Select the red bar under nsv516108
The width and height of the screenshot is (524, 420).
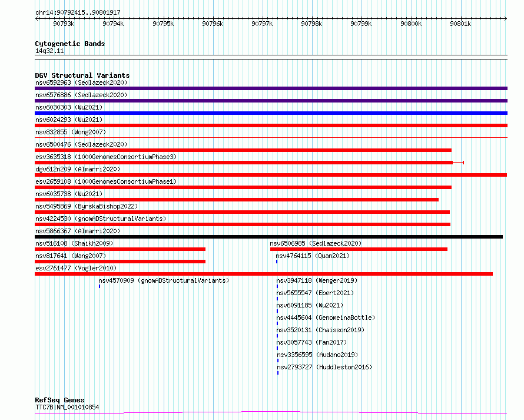[120, 249]
